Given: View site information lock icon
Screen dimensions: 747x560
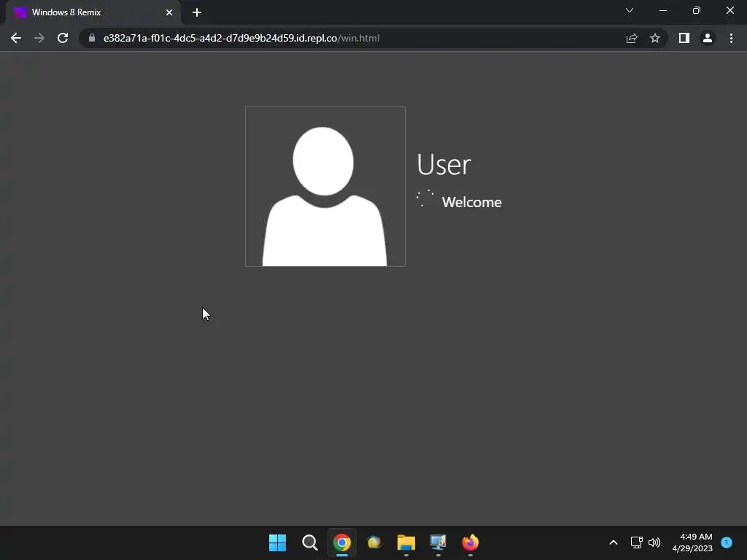Looking at the screenshot, I should [x=92, y=38].
